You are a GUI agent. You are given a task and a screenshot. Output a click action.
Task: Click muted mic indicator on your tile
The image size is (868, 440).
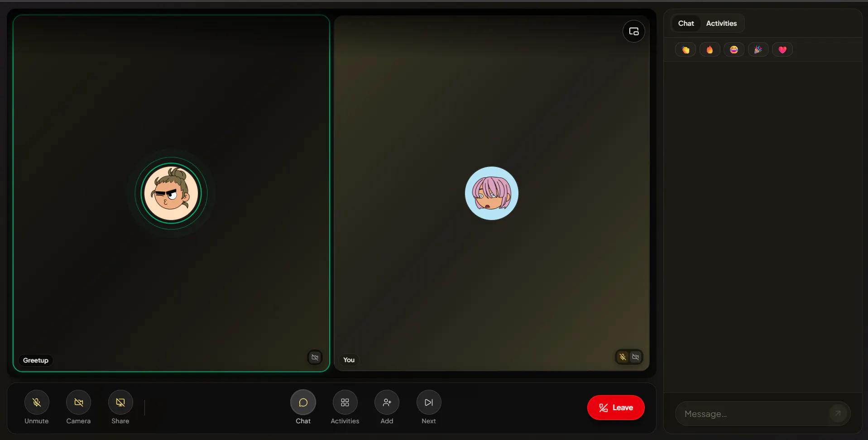coord(623,357)
